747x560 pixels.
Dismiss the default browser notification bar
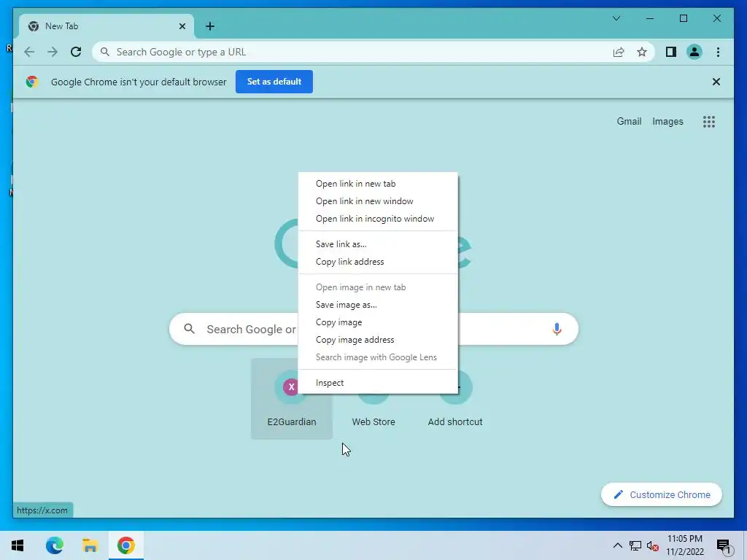pyautogui.click(x=716, y=82)
